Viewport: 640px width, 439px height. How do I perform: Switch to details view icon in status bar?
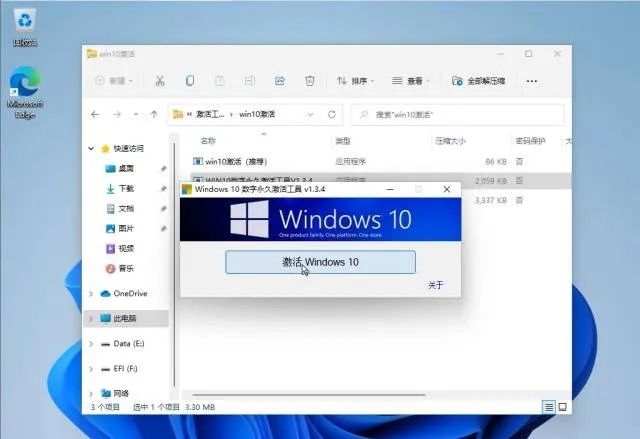tap(549, 407)
